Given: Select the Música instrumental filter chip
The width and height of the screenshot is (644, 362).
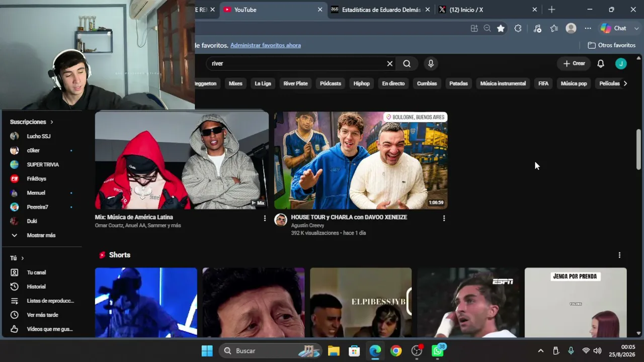Looking at the screenshot, I should click(503, 83).
